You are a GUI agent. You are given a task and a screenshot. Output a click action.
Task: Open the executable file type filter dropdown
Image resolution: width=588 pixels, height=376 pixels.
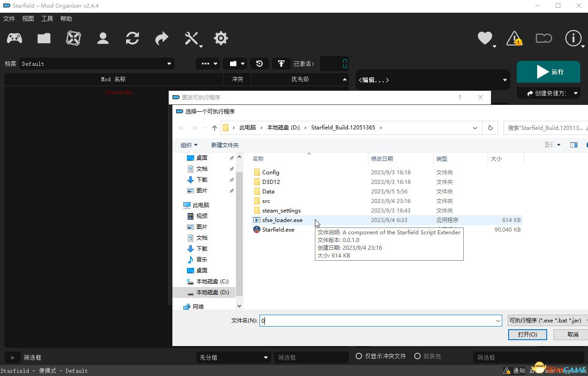(547, 321)
